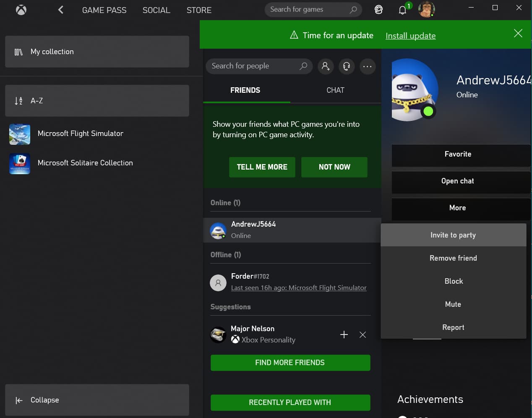Open the three-dot more options button
The width and height of the screenshot is (532, 418).
(368, 66)
